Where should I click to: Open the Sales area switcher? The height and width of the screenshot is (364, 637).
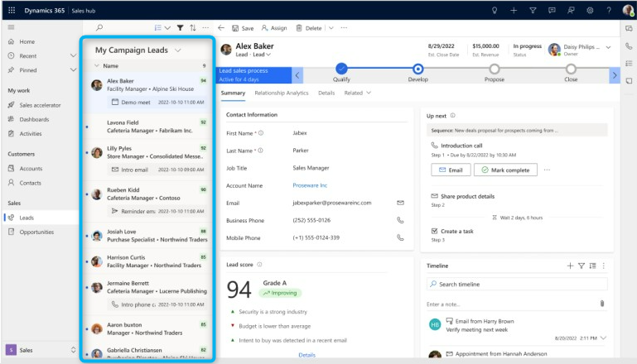(41, 350)
